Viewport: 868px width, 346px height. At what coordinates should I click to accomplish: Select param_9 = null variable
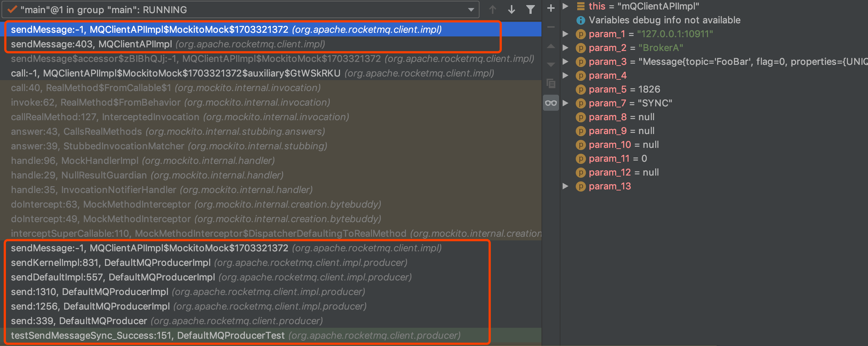622,131
